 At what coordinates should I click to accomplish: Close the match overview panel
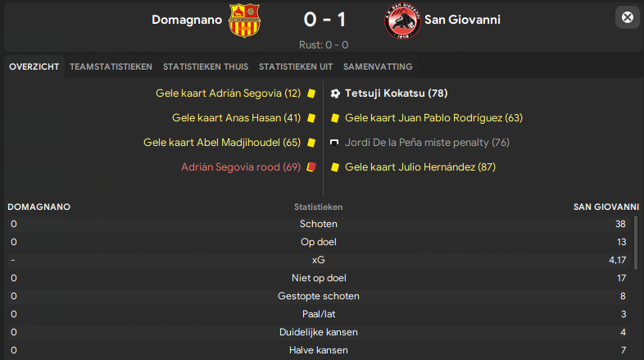627,17
